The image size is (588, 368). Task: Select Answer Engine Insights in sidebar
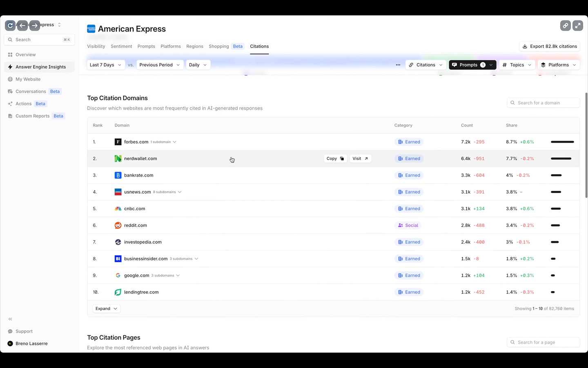40,67
